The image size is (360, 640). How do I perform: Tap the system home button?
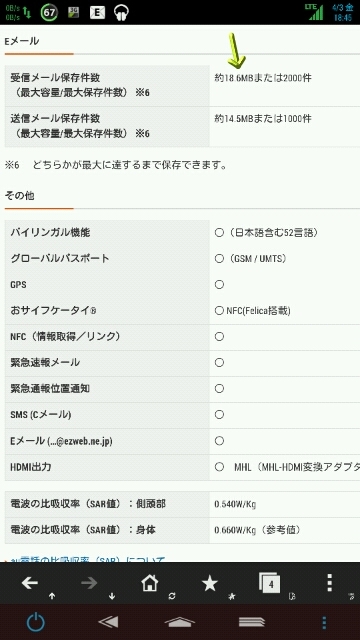click(180, 622)
